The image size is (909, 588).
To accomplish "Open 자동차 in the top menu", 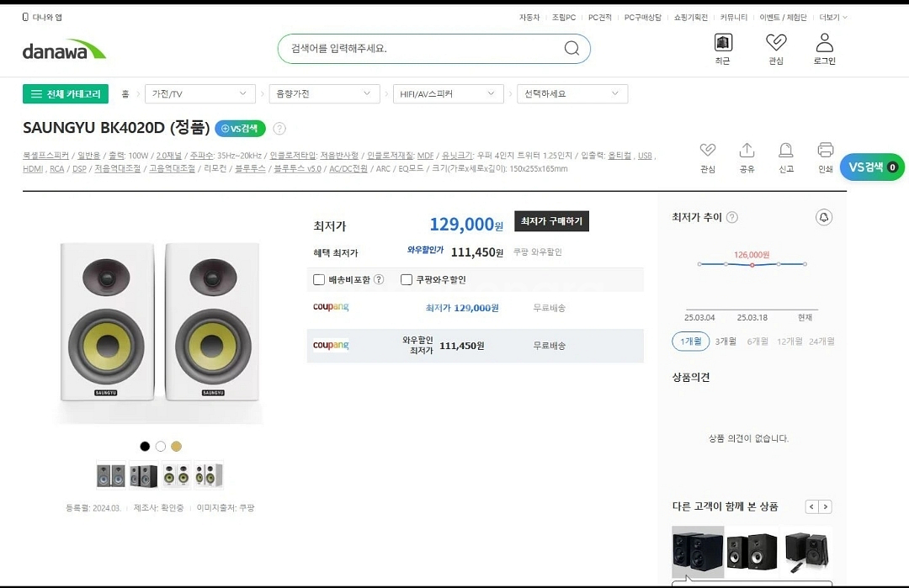I will [x=529, y=18].
